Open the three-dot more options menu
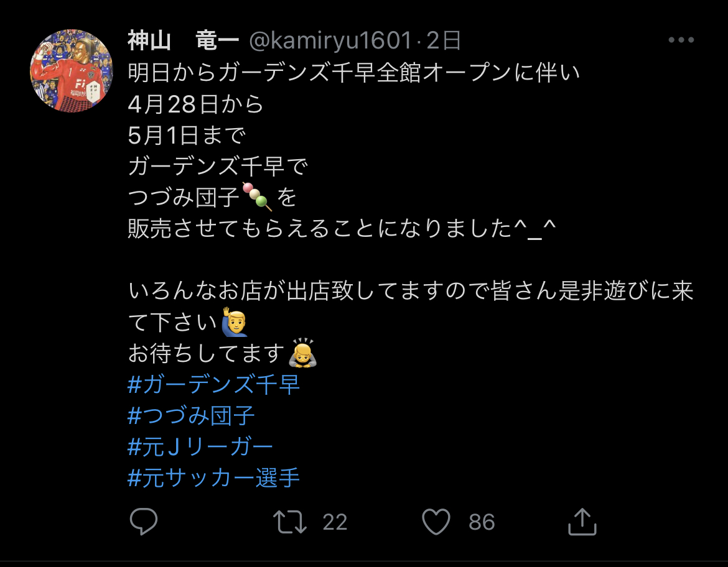 tap(681, 40)
